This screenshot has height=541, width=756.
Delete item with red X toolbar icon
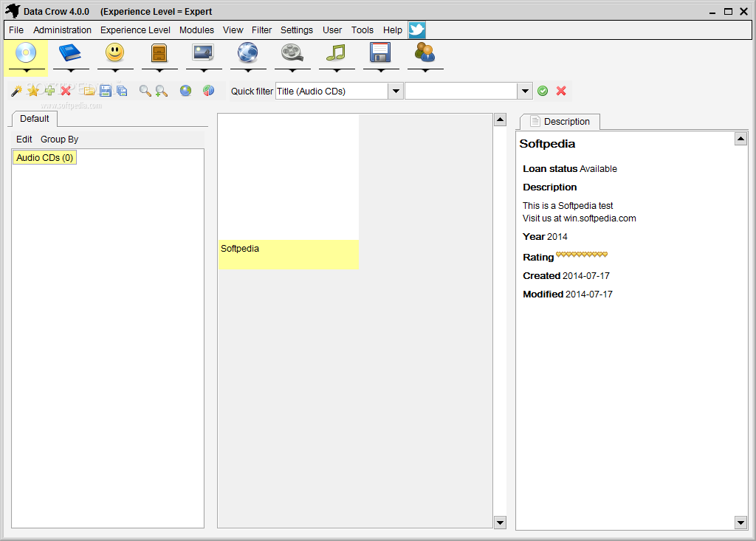coord(66,91)
